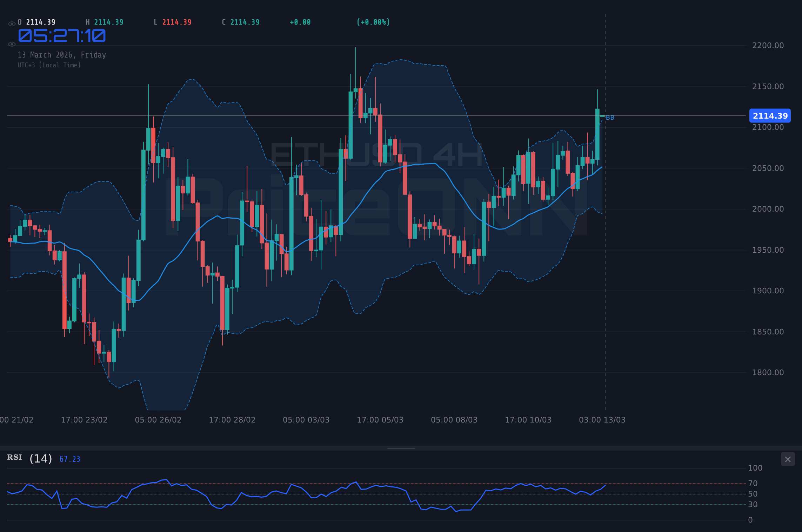Toggle the eye icon beside OHLC values

12,24
